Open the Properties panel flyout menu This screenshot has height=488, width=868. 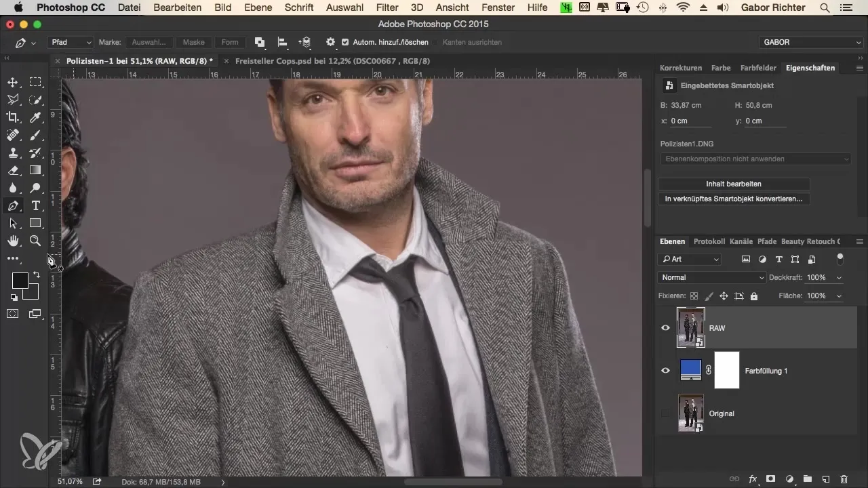coord(859,68)
